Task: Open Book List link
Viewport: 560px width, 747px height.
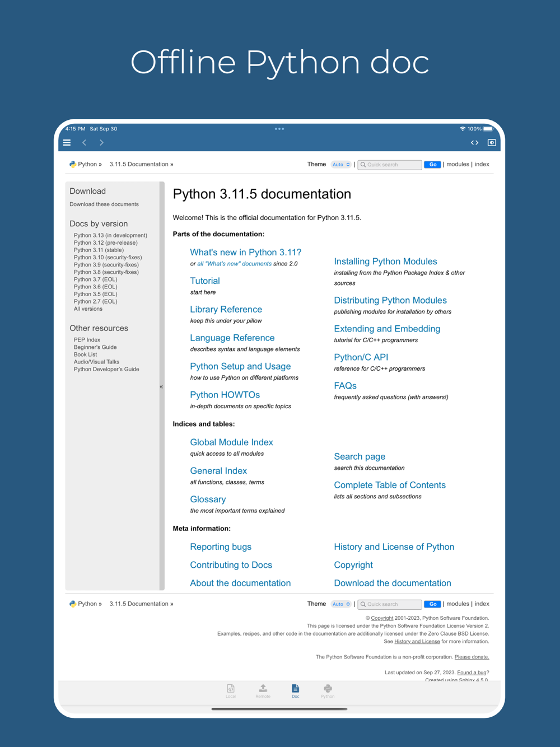Action: (85, 354)
